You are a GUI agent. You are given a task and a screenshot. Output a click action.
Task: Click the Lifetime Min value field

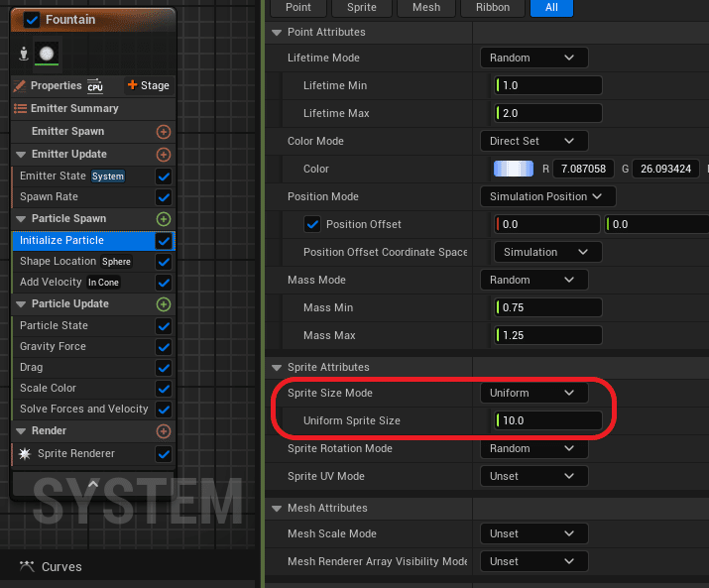coord(548,85)
